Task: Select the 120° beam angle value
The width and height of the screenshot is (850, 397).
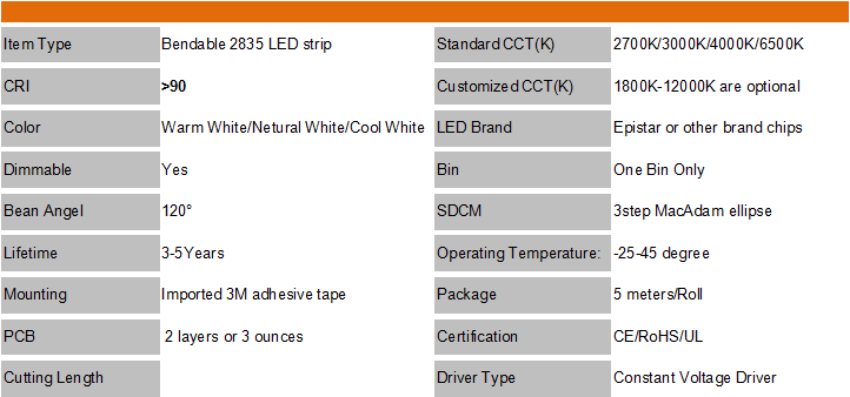Action: coord(177,211)
